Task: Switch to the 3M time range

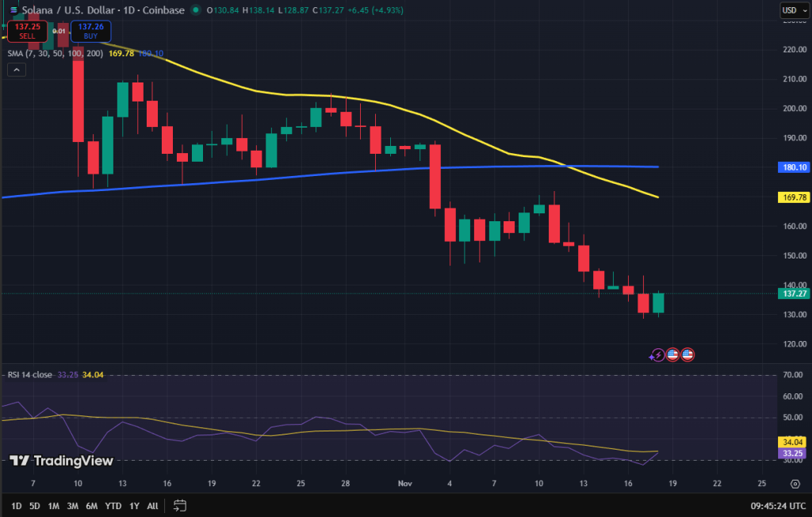Action: click(x=72, y=506)
